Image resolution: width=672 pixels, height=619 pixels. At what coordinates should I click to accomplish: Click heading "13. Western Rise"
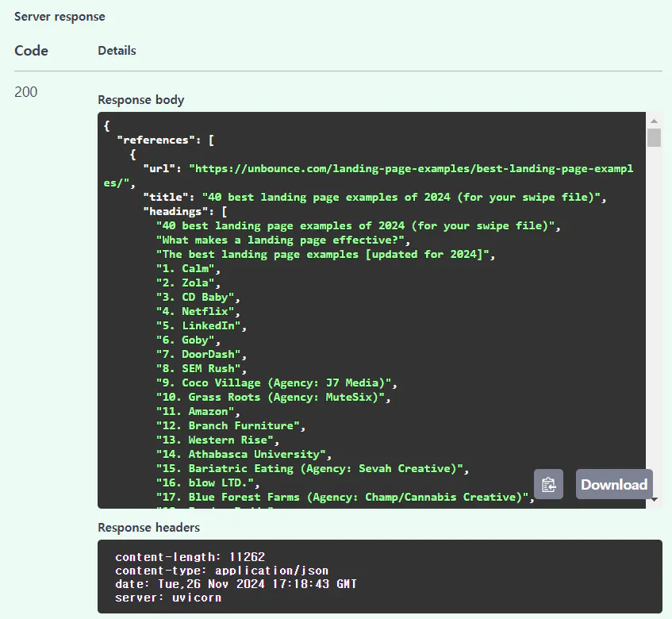[217, 440]
